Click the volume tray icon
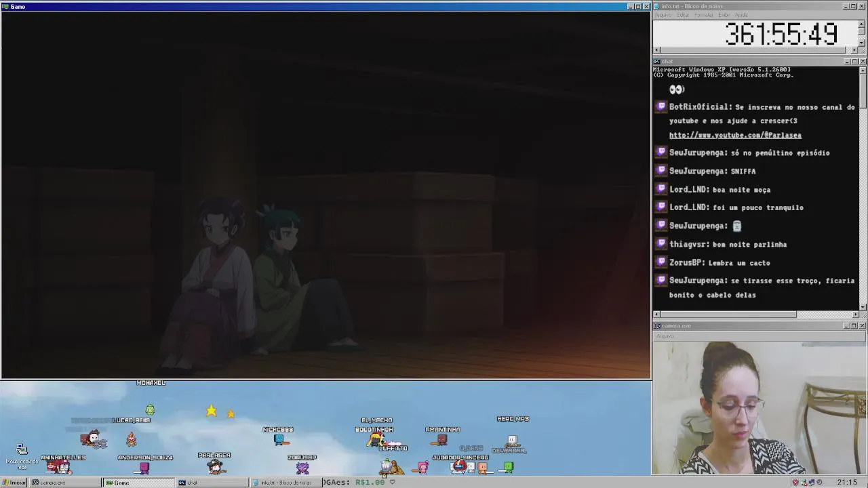The image size is (868, 488). (x=820, y=483)
